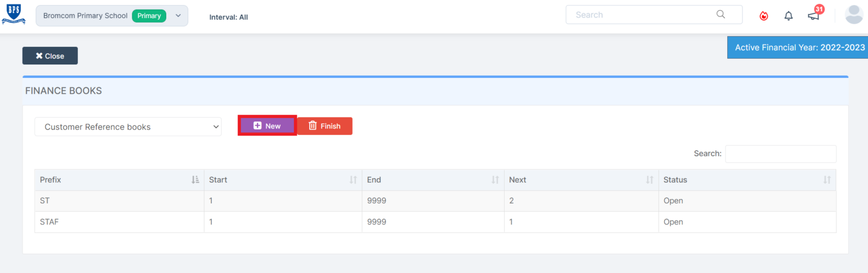
Task: Open the user profile avatar
Action: click(x=853, y=15)
